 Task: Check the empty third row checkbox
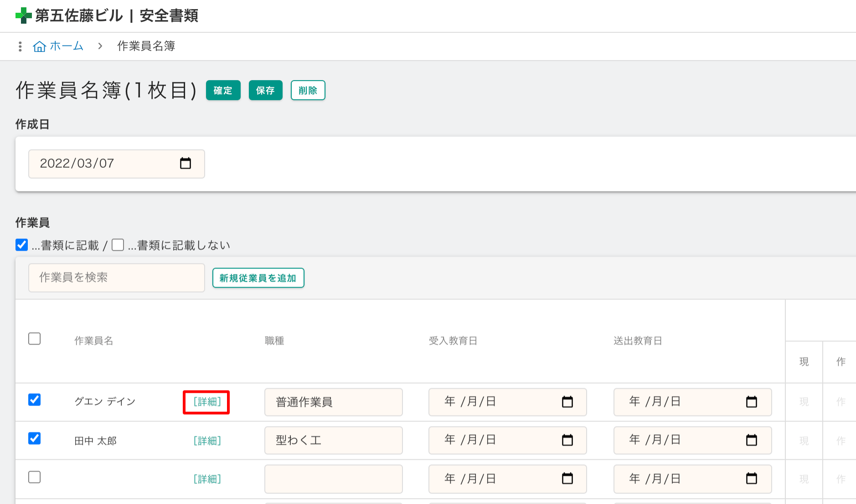pos(35,477)
